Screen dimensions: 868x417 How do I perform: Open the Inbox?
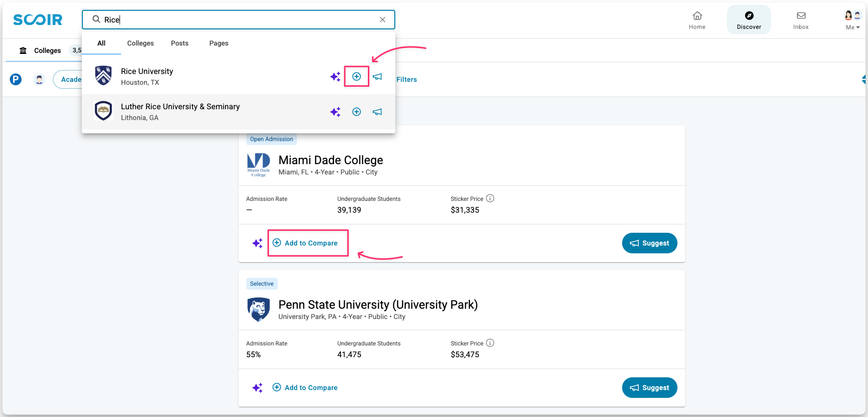801,21
